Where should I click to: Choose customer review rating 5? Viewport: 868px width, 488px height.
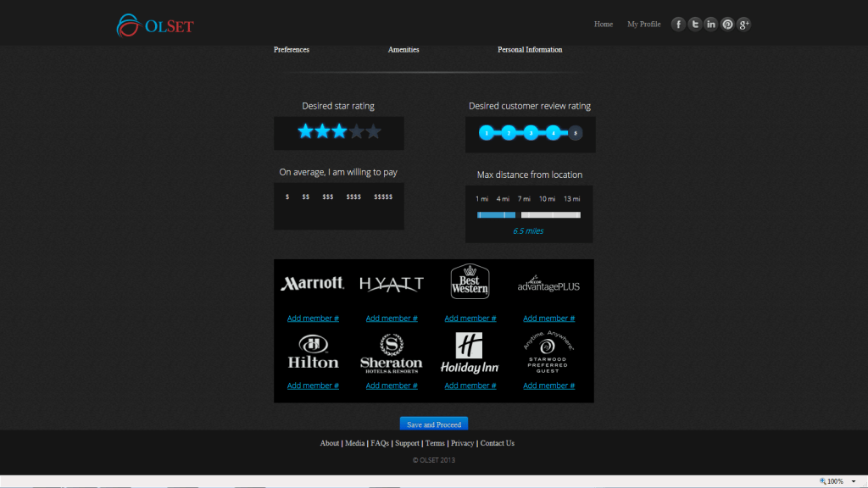coord(576,133)
